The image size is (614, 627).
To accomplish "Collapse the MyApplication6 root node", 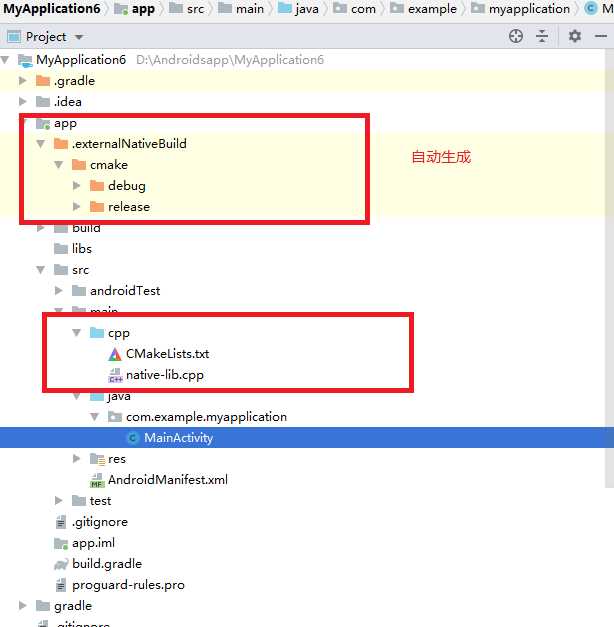I will tap(5, 60).
